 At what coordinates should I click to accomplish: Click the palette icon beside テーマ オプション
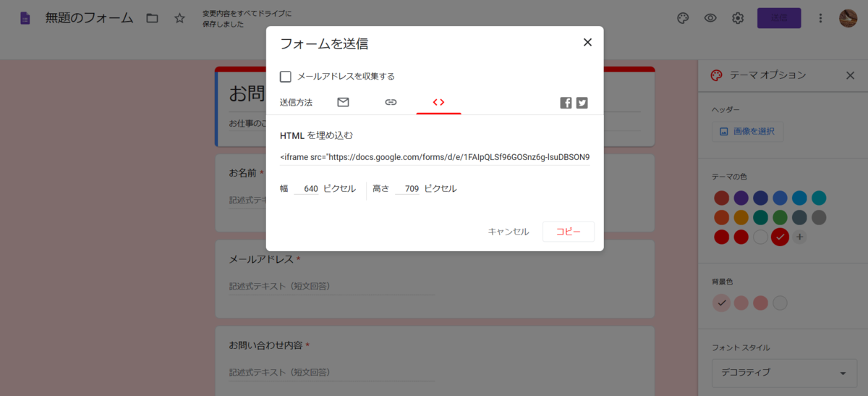click(x=717, y=75)
